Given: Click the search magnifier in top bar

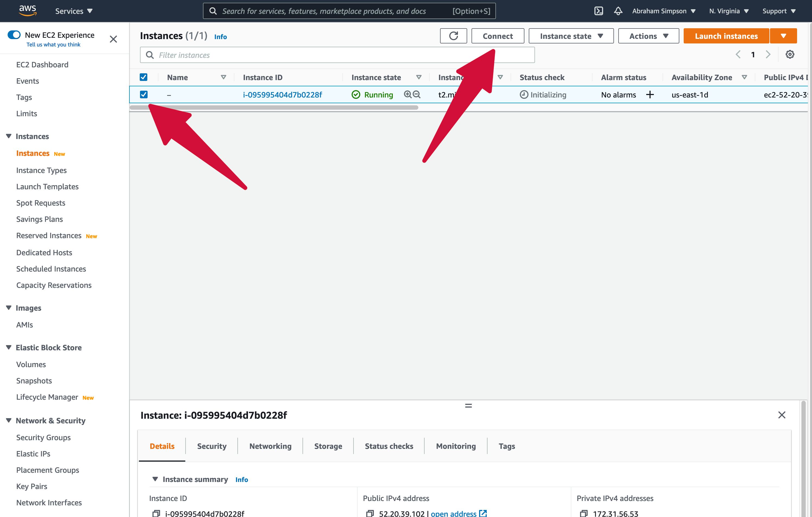Looking at the screenshot, I should click(x=213, y=11).
